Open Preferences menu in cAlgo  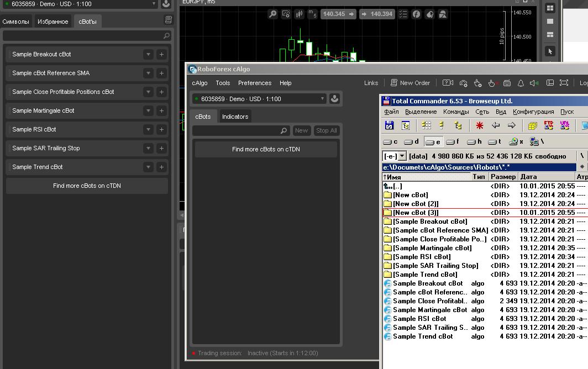[255, 83]
